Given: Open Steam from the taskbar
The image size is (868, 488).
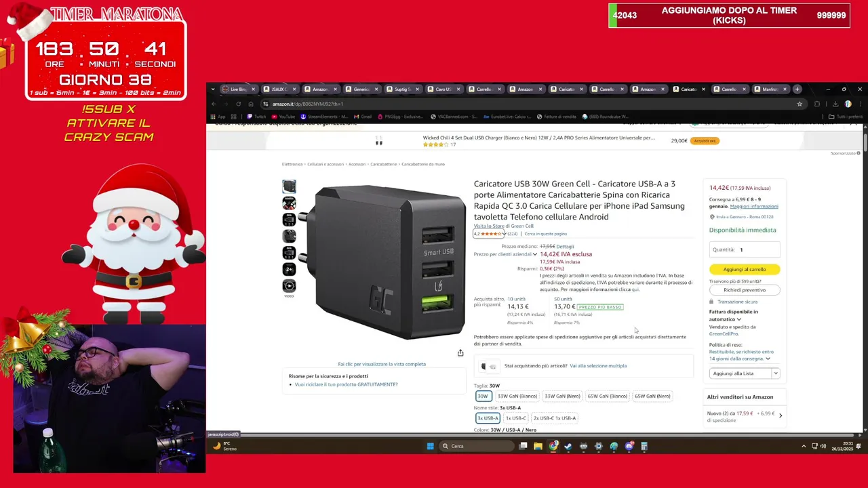Looking at the screenshot, I should pyautogui.click(x=568, y=446).
